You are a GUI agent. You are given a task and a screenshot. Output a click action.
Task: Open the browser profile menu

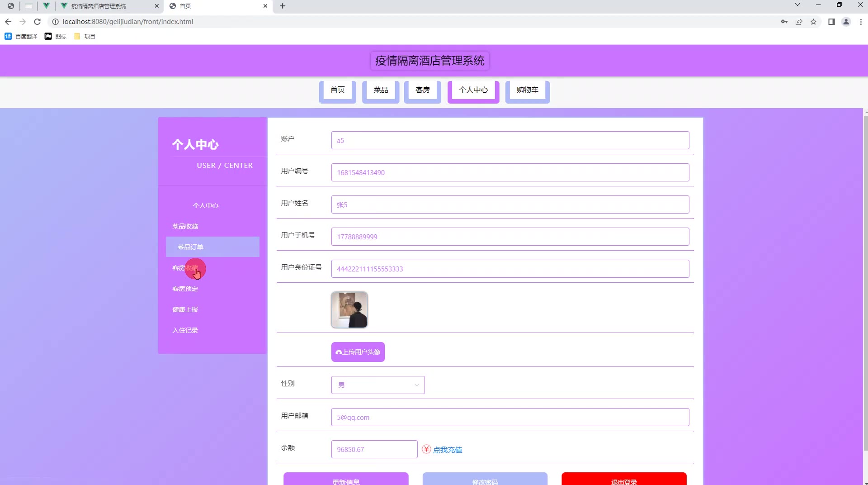click(846, 22)
